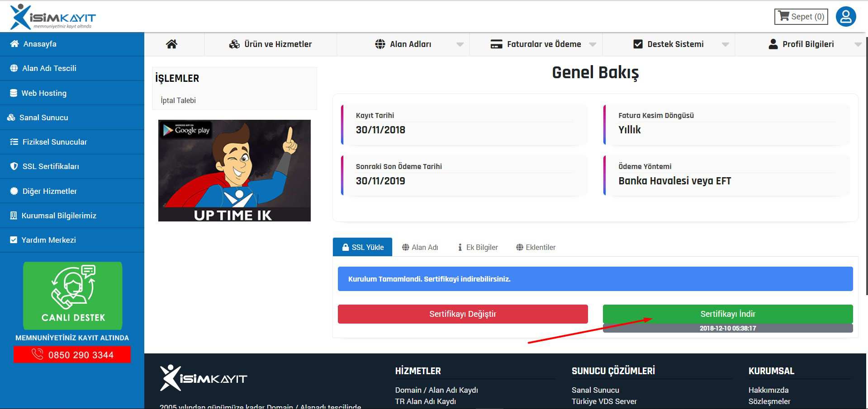
Task: Expand the Alan Adları dropdown arrow
Action: [460, 44]
